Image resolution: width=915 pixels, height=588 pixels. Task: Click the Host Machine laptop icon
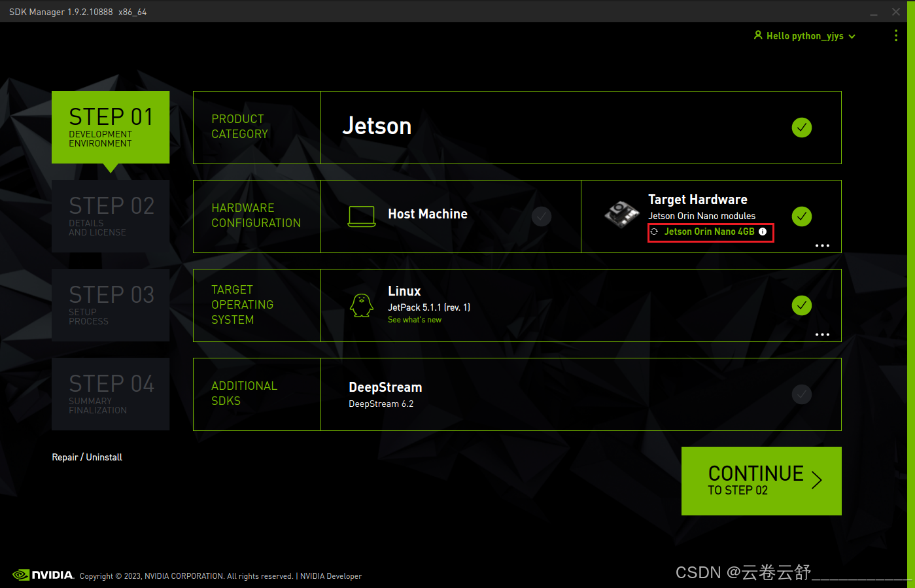point(362,216)
